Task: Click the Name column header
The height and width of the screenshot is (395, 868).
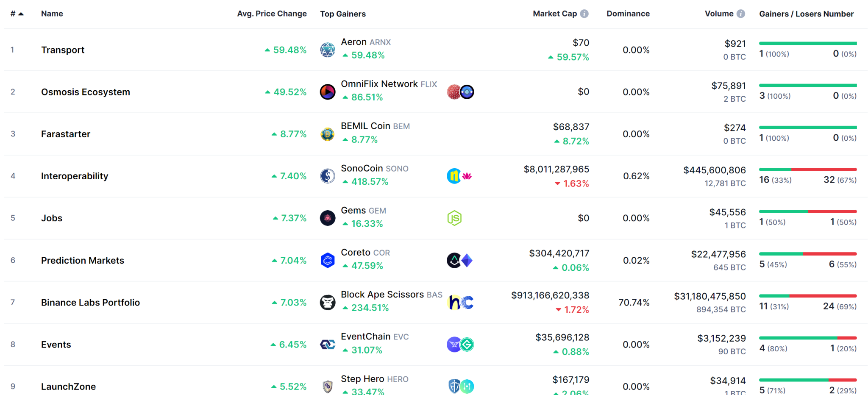Action: point(52,14)
